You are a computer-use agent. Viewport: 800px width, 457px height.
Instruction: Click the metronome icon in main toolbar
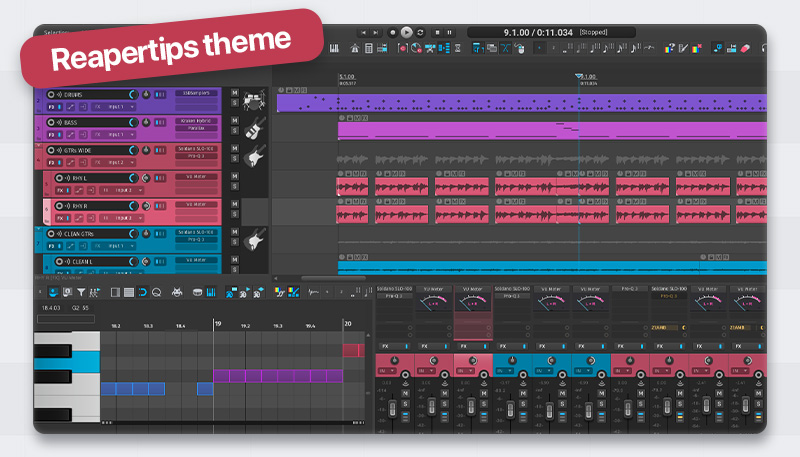point(355,48)
